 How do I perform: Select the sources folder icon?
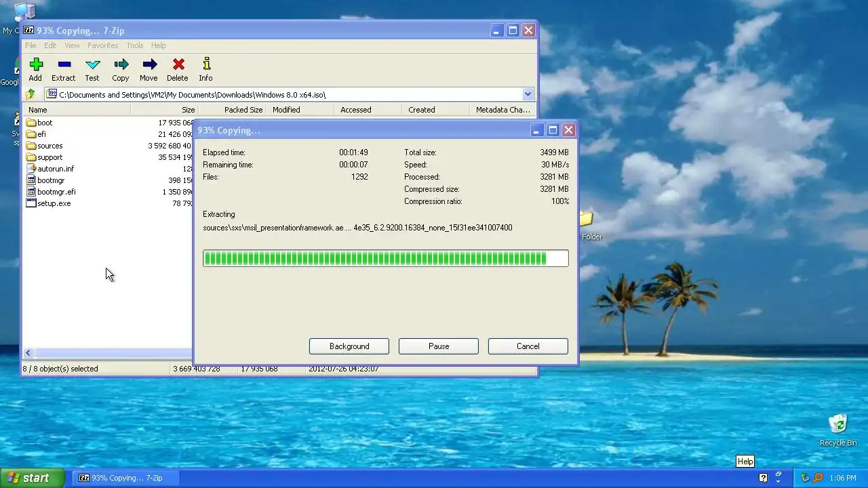tap(31, 146)
